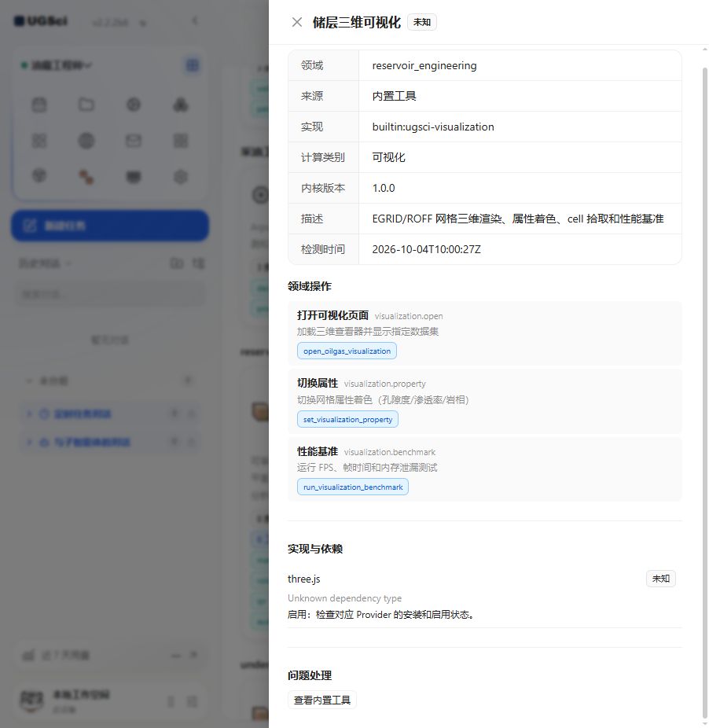Select the 打开可视化页面 operation title

(x=332, y=315)
